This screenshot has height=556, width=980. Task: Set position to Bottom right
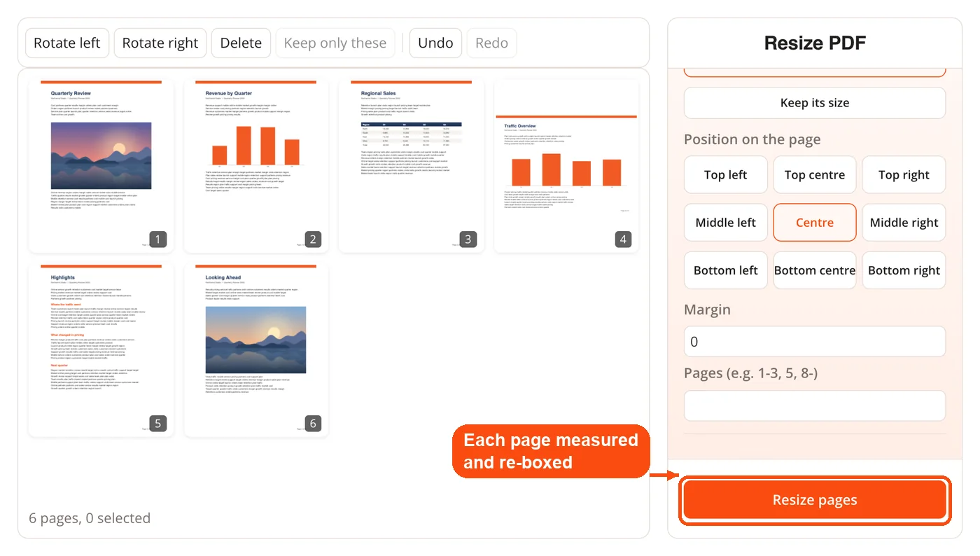point(904,270)
